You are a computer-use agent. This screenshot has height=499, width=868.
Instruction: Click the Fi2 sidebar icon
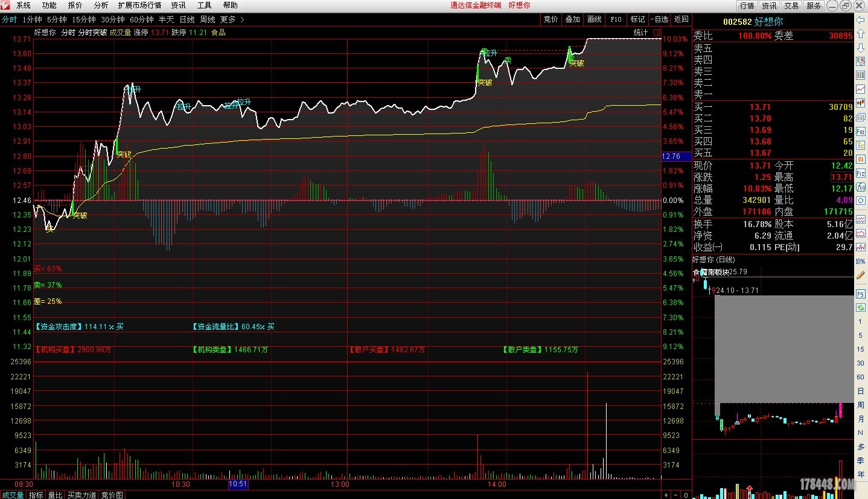point(861,173)
